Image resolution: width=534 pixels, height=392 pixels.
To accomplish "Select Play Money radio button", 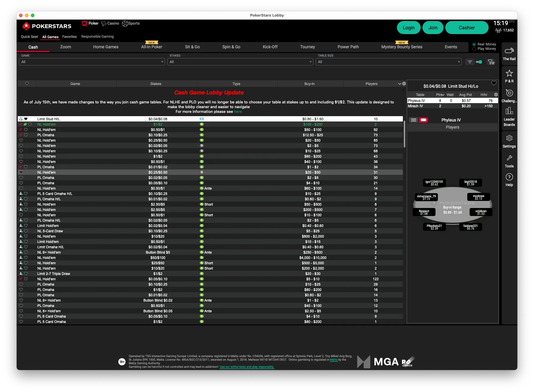I will [x=474, y=49].
